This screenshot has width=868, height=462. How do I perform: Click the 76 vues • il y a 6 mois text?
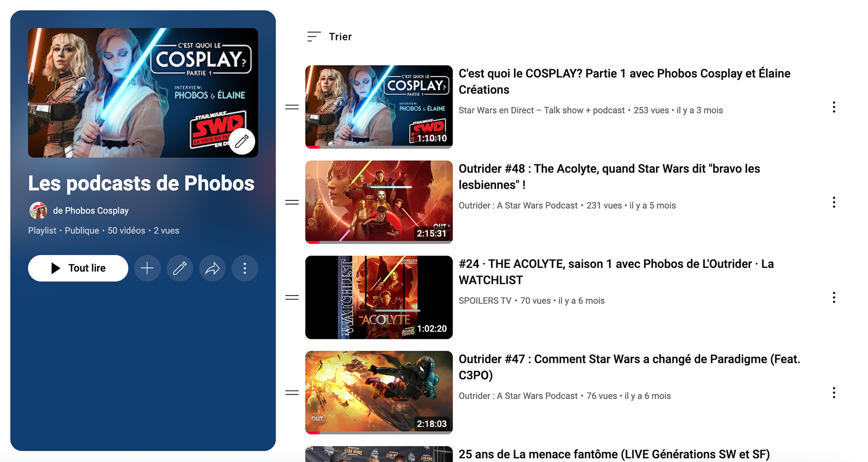(628, 396)
